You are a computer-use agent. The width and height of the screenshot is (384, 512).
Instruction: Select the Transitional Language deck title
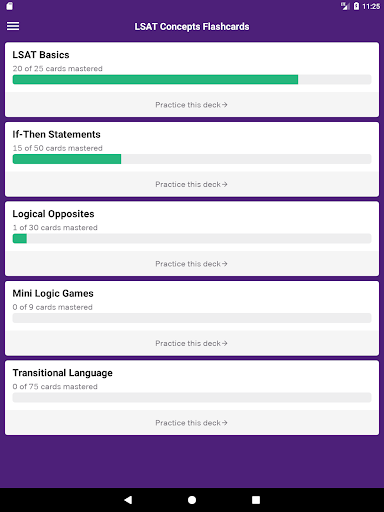pos(63,373)
